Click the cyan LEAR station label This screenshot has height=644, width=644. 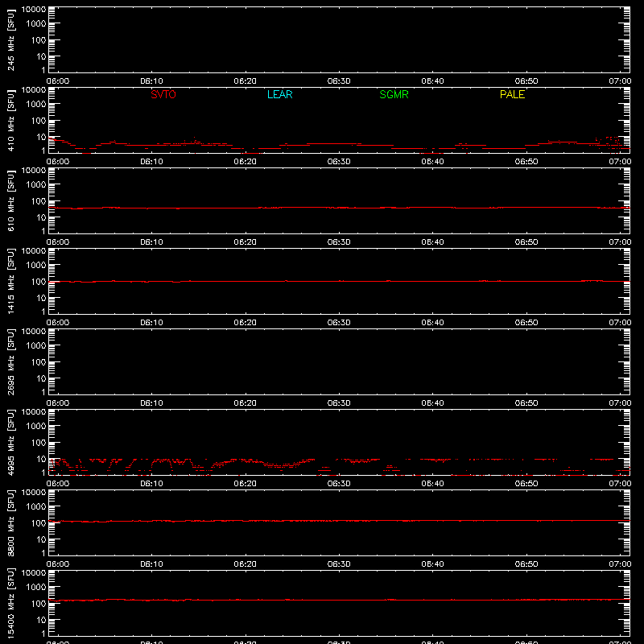279,94
